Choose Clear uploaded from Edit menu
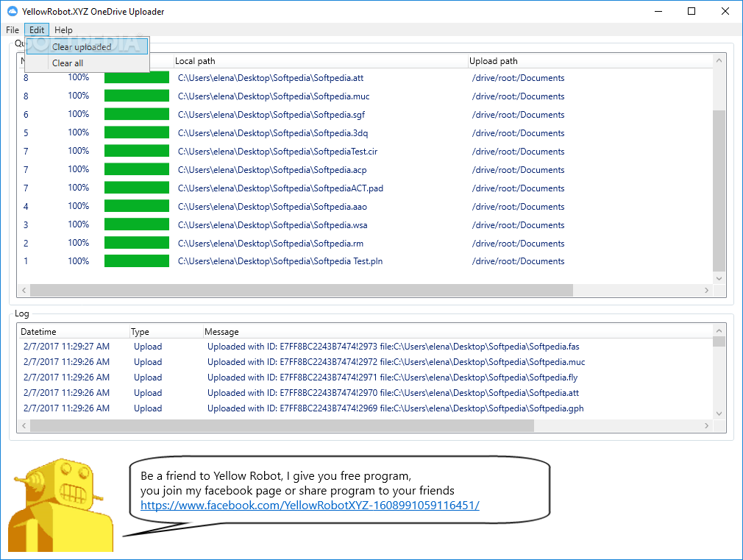Viewport: 743px width, 560px height. click(88, 46)
